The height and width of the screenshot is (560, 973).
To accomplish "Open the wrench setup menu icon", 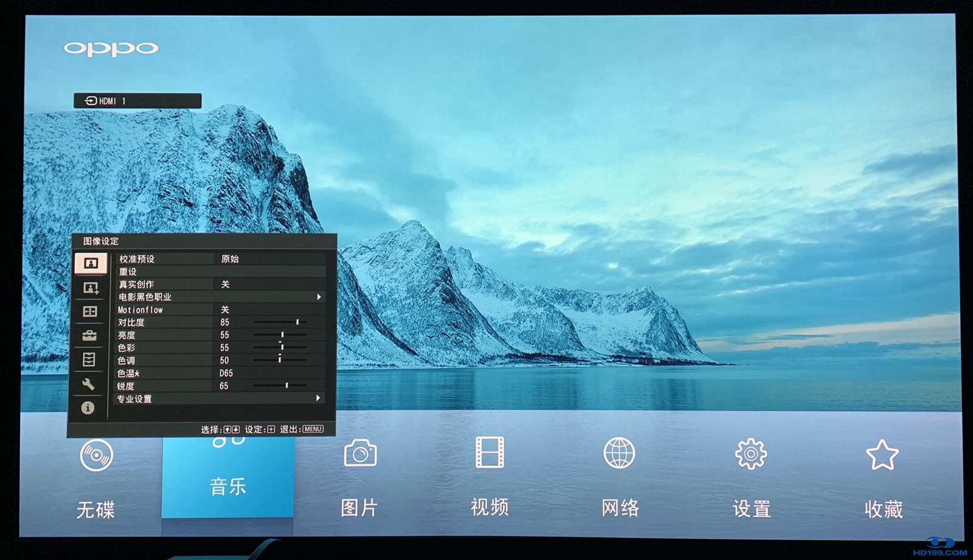I will tap(89, 384).
